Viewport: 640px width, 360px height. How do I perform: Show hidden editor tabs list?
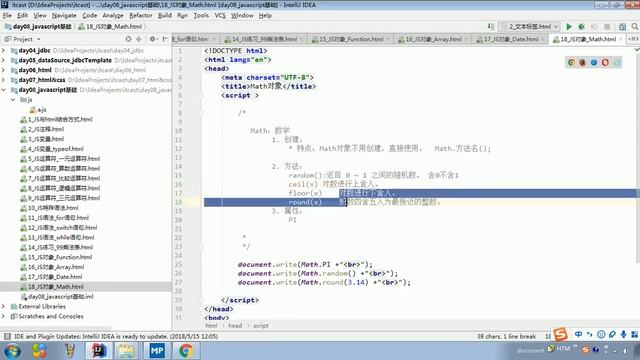pos(633,39)
